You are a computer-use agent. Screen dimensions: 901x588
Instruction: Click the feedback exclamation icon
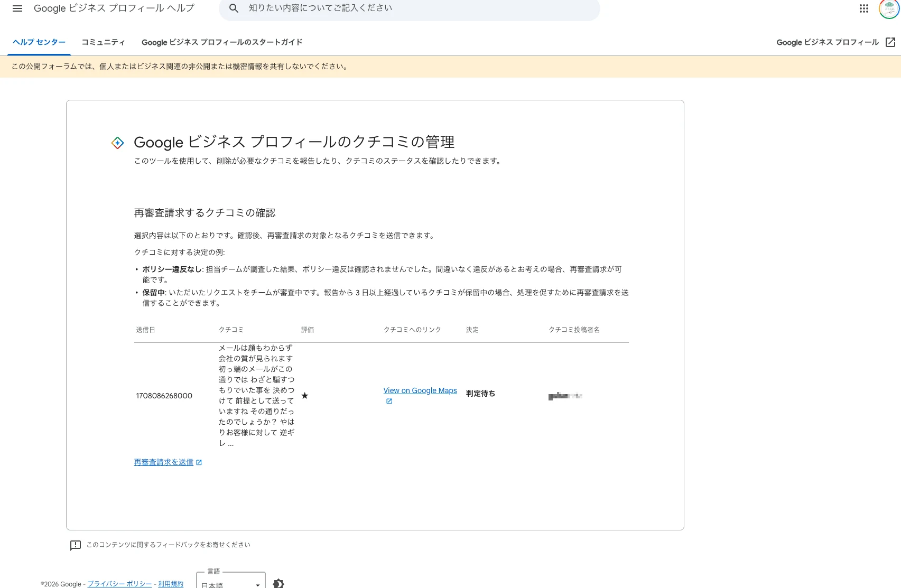76,545
